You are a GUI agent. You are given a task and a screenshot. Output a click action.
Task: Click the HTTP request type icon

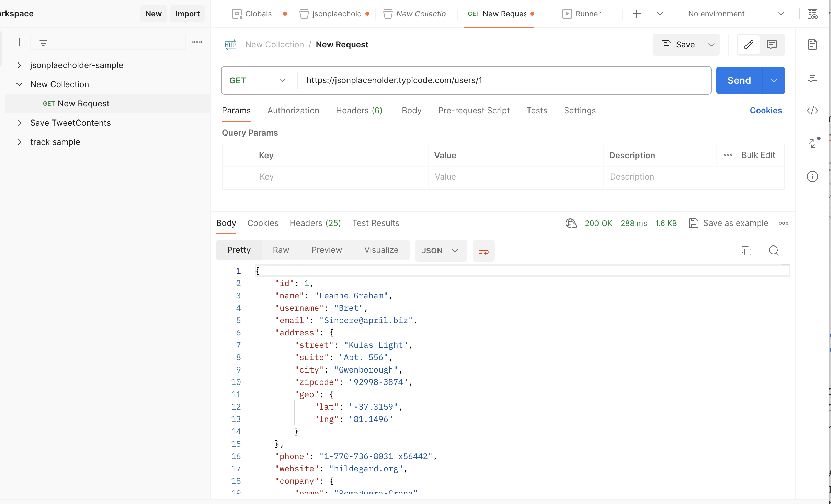click(231, 45)
